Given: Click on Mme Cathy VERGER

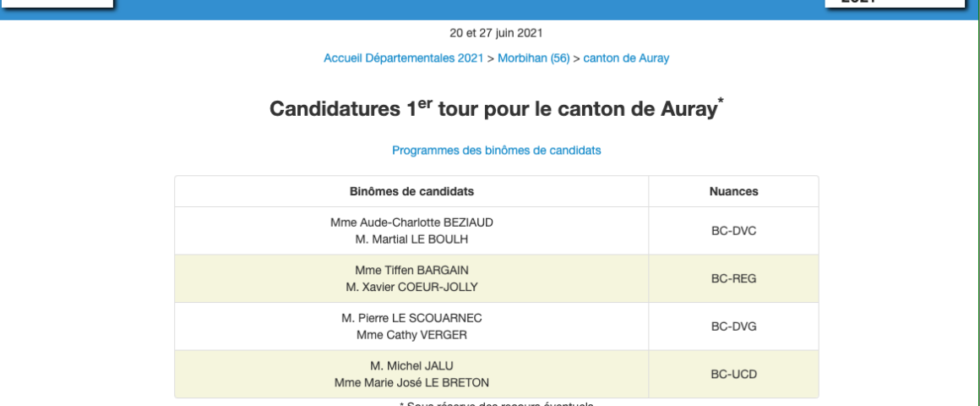Looking at the screenshot, I should pos(411,334).
